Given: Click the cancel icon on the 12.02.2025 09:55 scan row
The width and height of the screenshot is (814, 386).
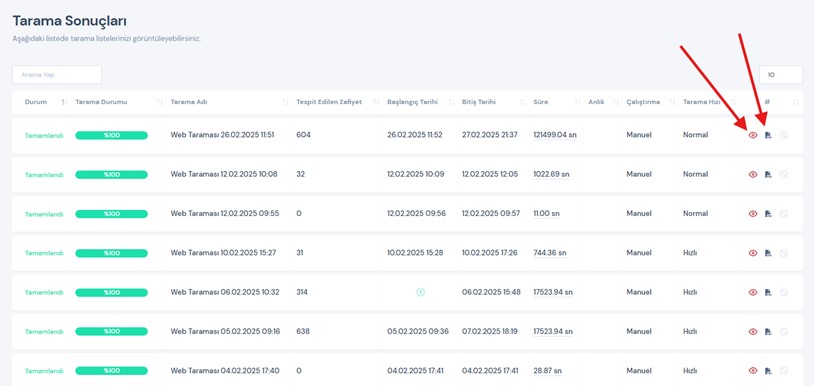Looking at the screenshot, I should pos(784,214).
